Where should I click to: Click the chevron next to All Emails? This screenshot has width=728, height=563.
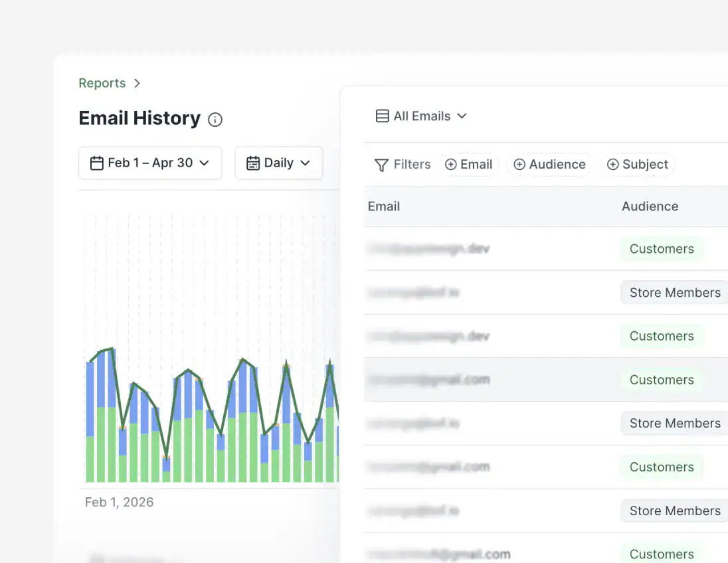(462, 116)
